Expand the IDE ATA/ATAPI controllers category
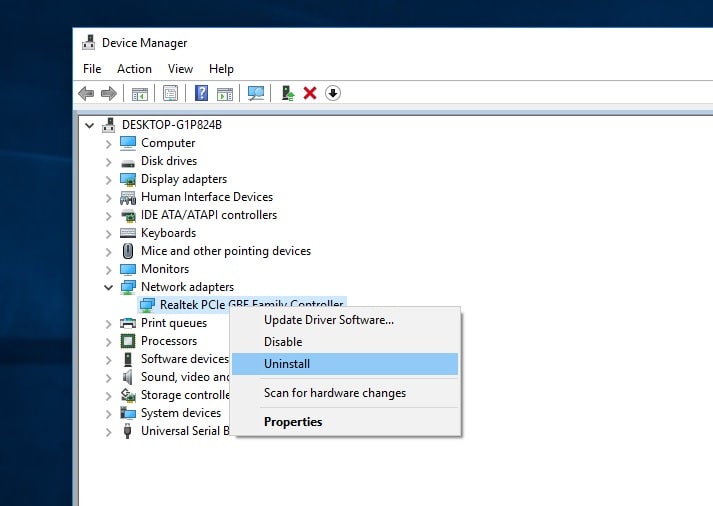713x506 pixels. coord(108,216)
